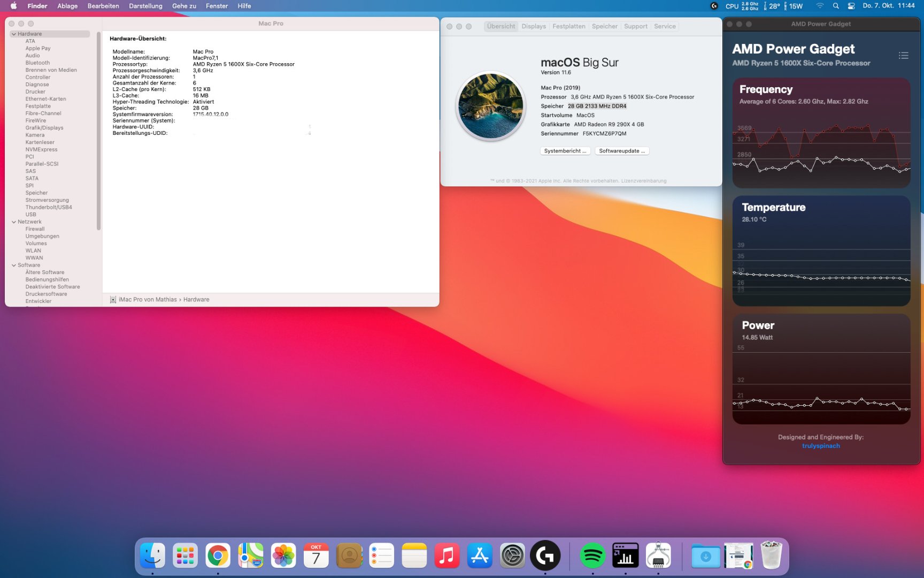The height and width of the screenshot is (578, 924).
Task: Click the sidebar scrollbar in the Mac Pro window
Action: point(98,131)
